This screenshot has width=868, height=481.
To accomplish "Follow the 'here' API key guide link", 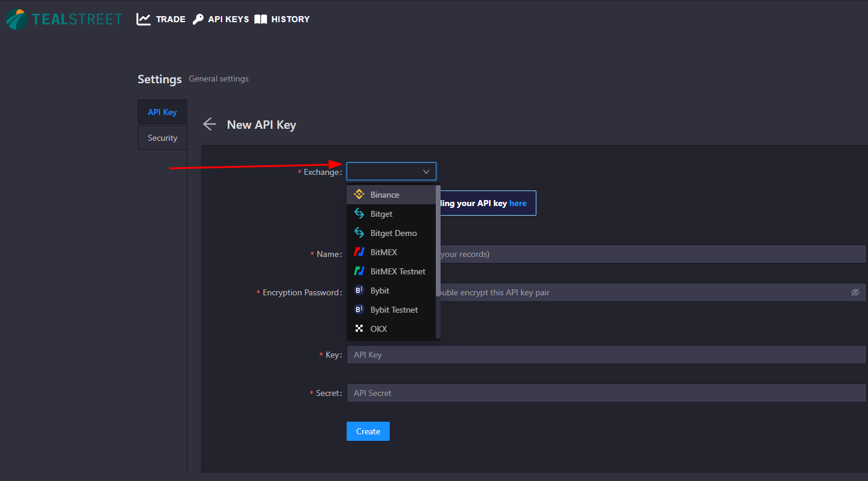I will click(x=518, y=203).
